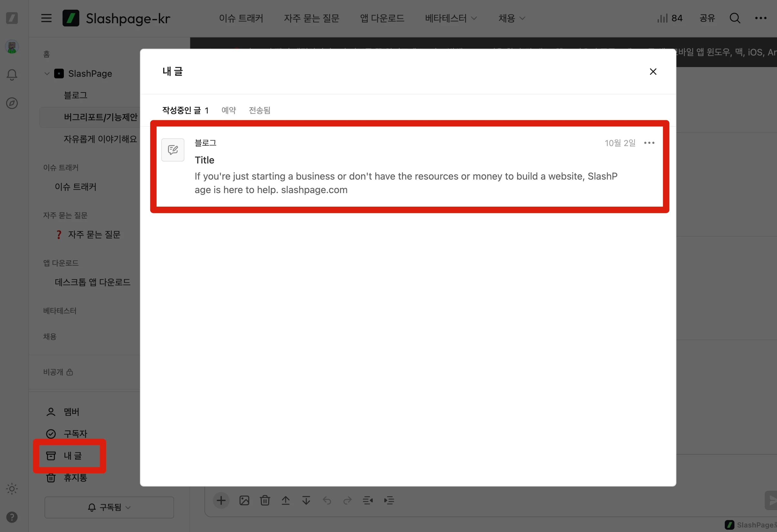This screenshot has width=777, height=532.
Task: Open the draft's three-dot options menu
Action: [x=649, y=143]
